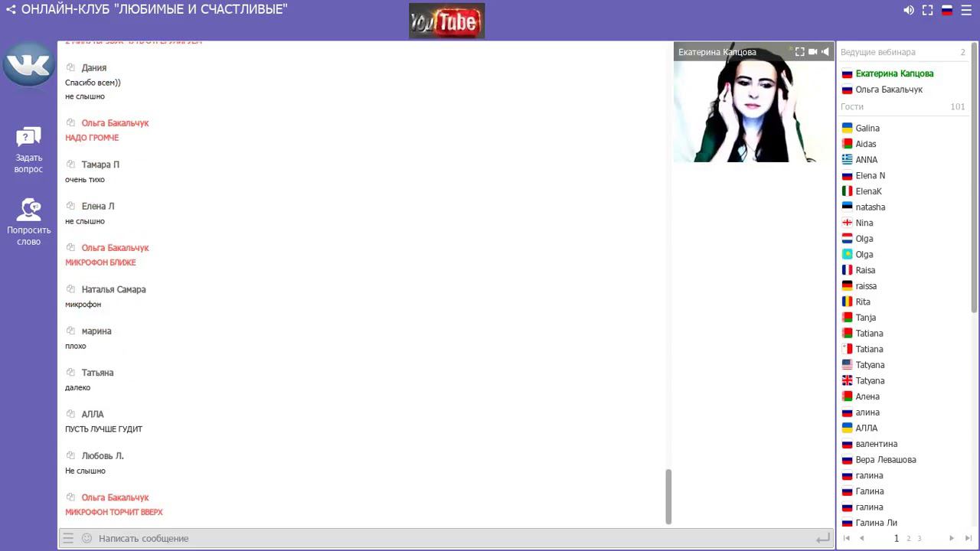The image size is (980, 551).
Task: Select guest Raisa in the list
Action: tap(865, 270)
